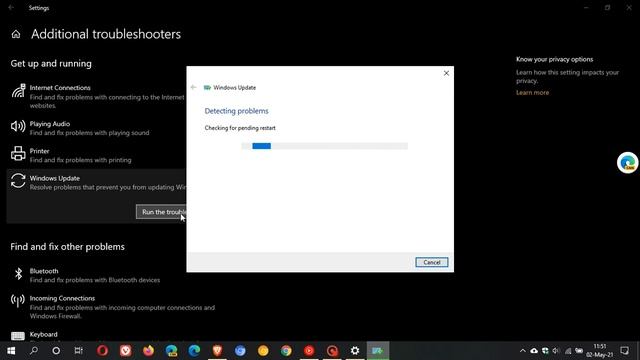Viewport: 640px width, 360px height.
Task: Select the Incoming Connections troubleshooter label
Action: tap(62, 298)
